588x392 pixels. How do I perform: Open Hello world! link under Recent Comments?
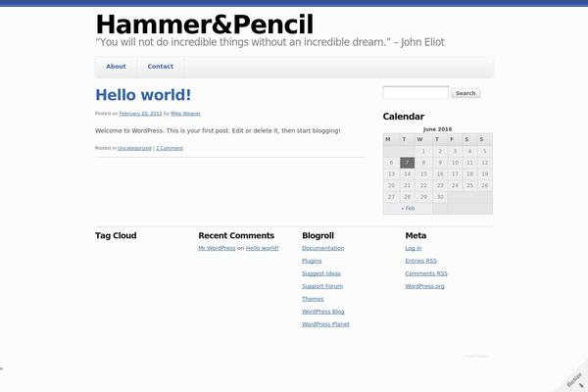pos(262,248)
